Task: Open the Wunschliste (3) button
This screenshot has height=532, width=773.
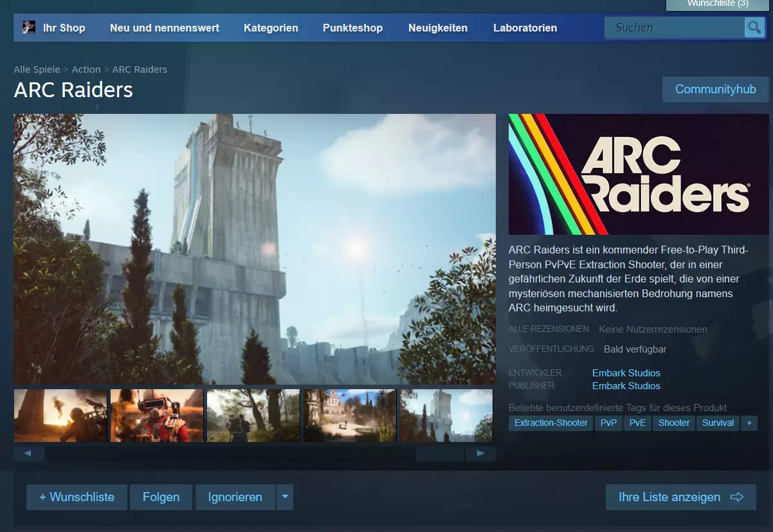Action: pyautogui.click(x=718, y=4)
